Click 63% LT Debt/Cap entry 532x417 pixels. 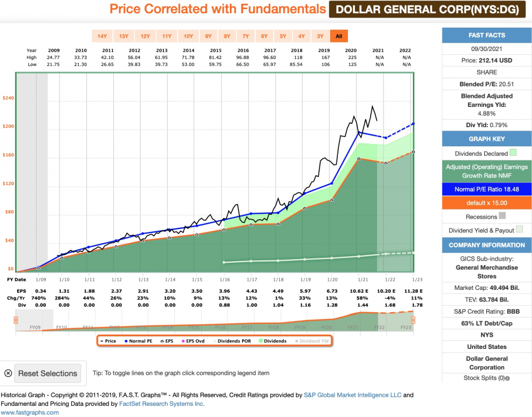(x=487, y=323)
